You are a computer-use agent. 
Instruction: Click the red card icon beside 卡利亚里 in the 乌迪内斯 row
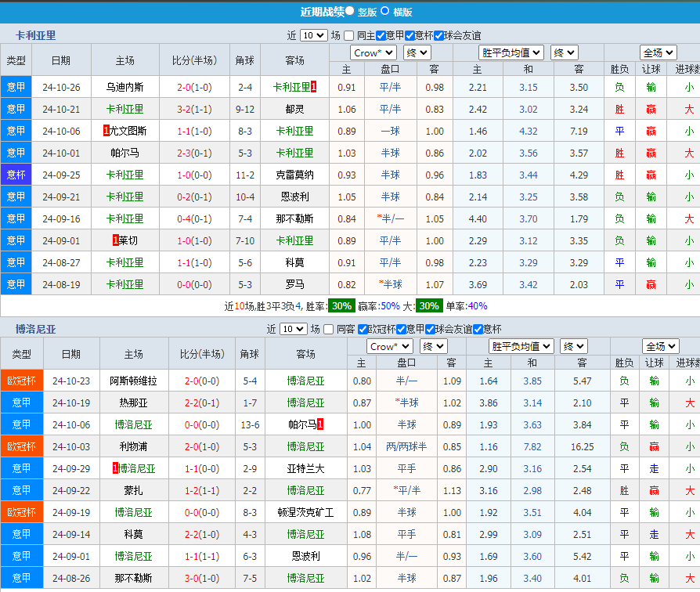point(312,87)
